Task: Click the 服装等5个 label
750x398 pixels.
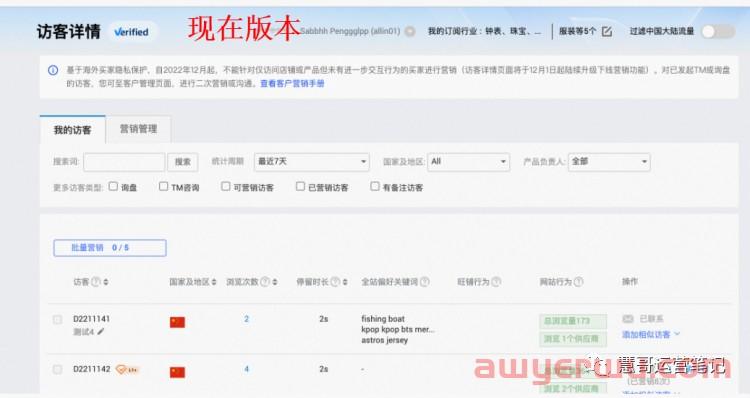Action: (x=577, y=31)
